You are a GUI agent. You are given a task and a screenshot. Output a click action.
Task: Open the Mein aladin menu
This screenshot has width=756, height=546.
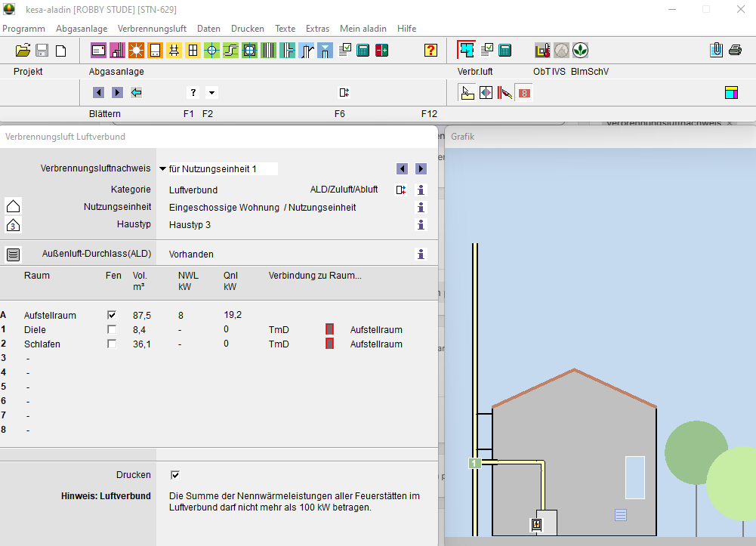tap(363, 29)
